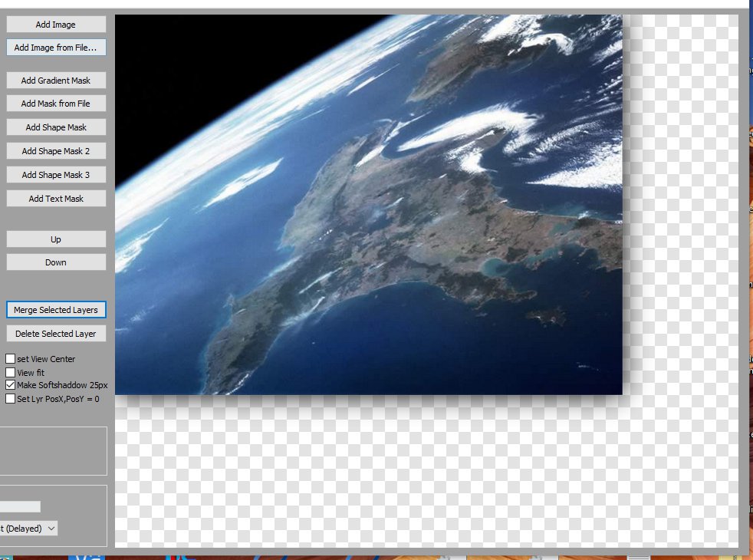Toggle View fit checkbox
Screen dimensions: 753x560
click(x=10, y=372)
